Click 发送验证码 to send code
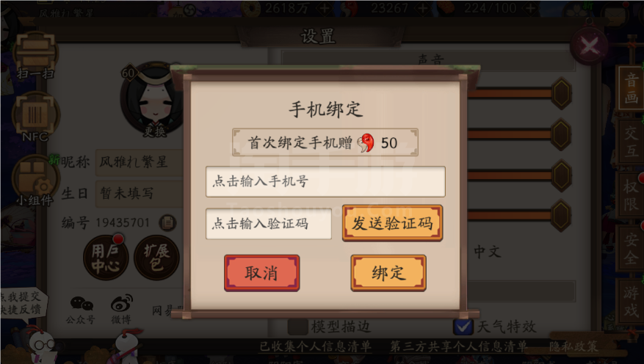Screen dimensions: 644x364 coord(392,223)
